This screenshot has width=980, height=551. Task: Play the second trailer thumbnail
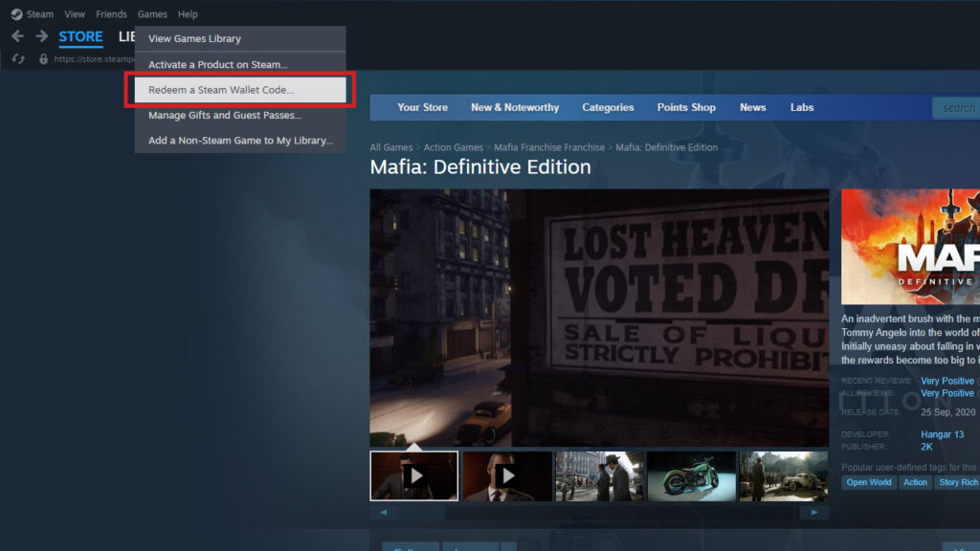(x=506, y=475)
